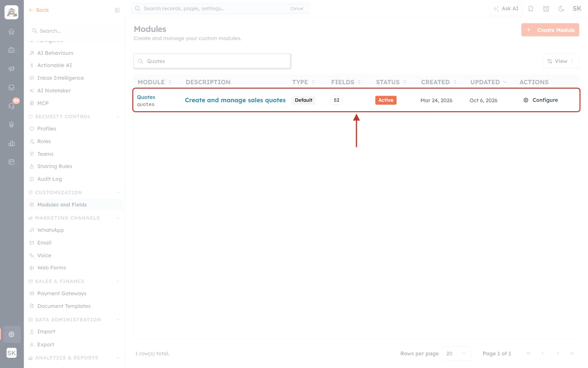Open the bar chart reports icon
Viewport: 588px width, 368px height.
[11, 143]
